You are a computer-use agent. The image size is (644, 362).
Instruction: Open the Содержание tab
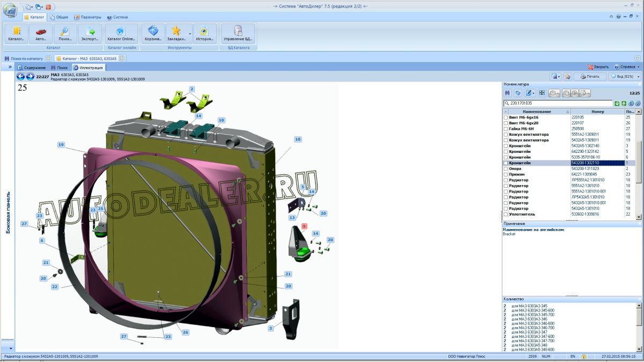(x=32, y=68)
